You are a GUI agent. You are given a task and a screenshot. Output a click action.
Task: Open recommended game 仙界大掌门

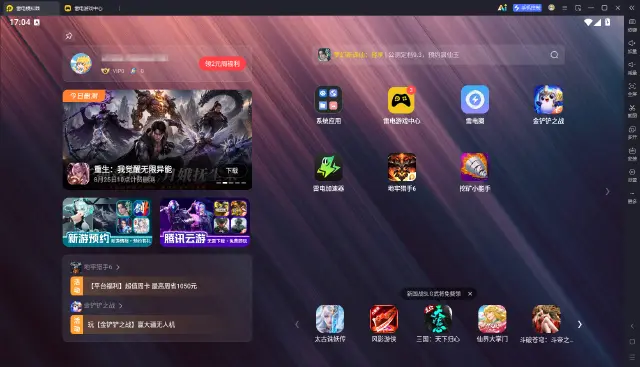point(492,319)
